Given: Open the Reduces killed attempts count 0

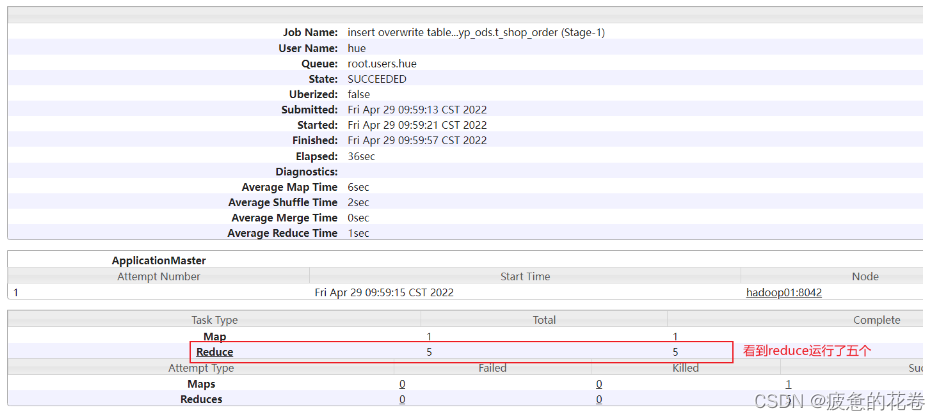Looking at the screenshot, I should [x=599, y=399].
